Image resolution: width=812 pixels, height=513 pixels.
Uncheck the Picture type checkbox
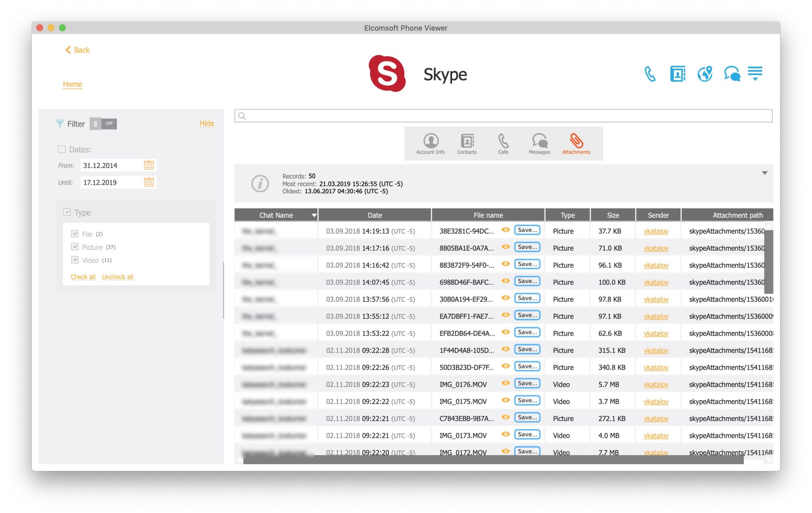(x=75, y=247)
